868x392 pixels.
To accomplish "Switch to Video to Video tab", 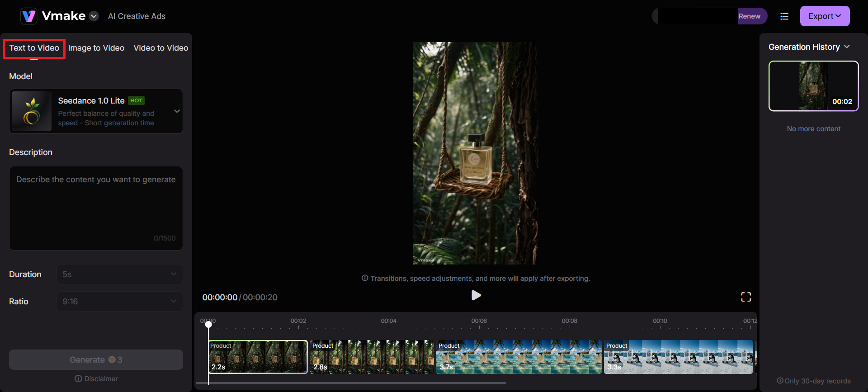I will (160, 48).
